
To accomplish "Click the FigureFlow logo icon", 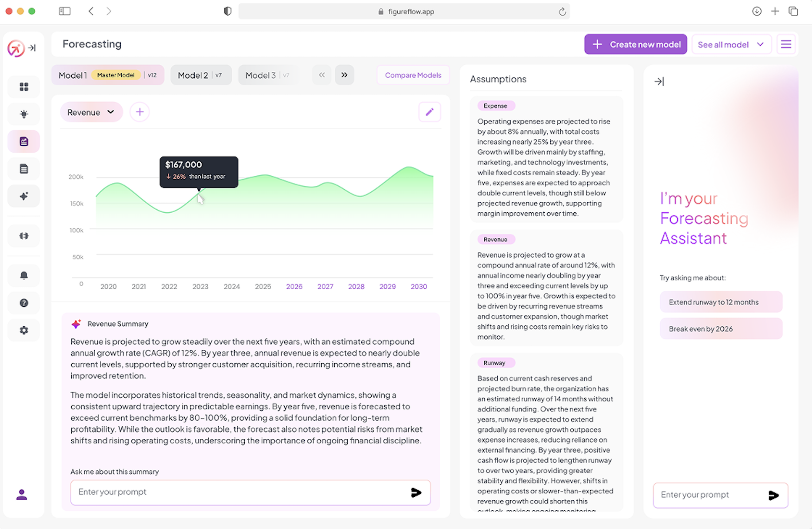I will point(16,48).
